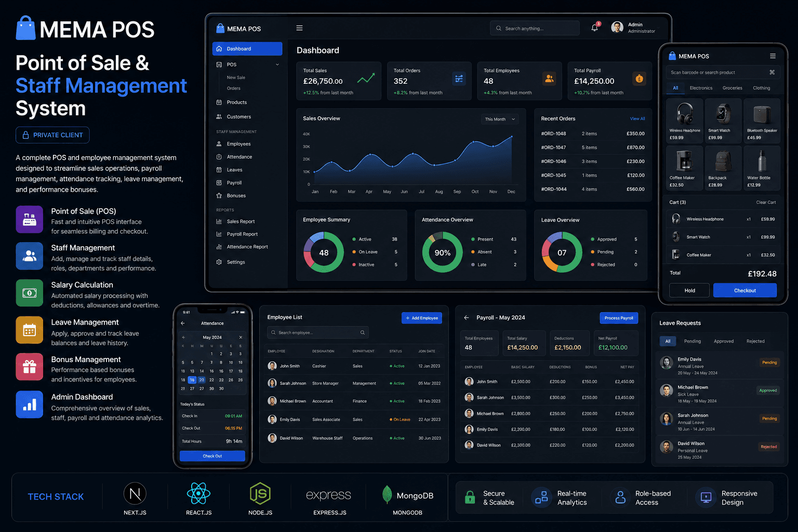The height and width of the screenshot is (532, 798).
Task: Click the Search anything field
Action: 535,28
